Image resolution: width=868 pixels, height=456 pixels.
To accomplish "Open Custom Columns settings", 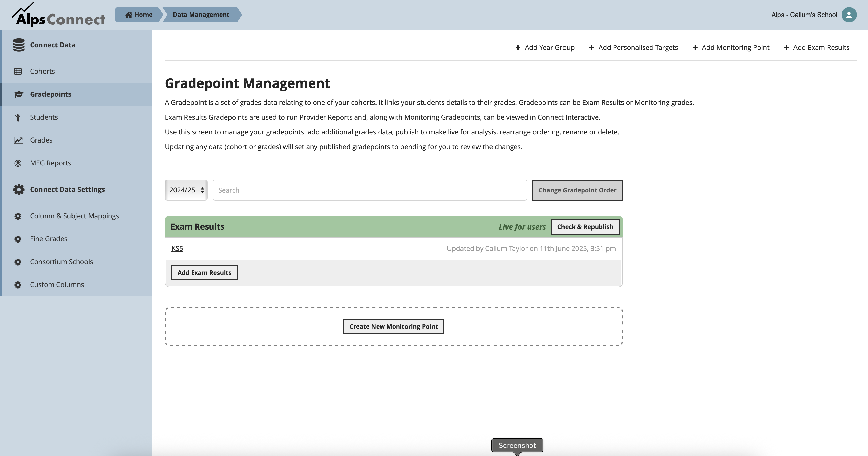I will tap(76, 285).
